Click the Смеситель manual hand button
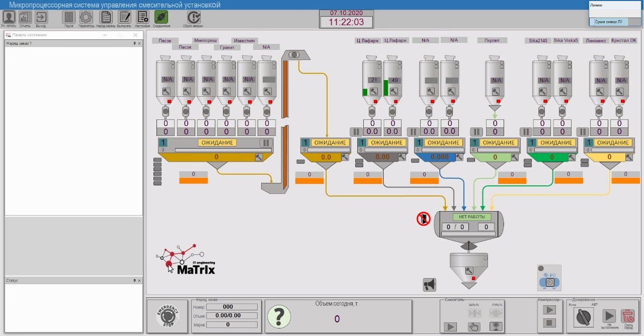Image resolution: width=644 pixels, height=336 pixels. (474, 327)
